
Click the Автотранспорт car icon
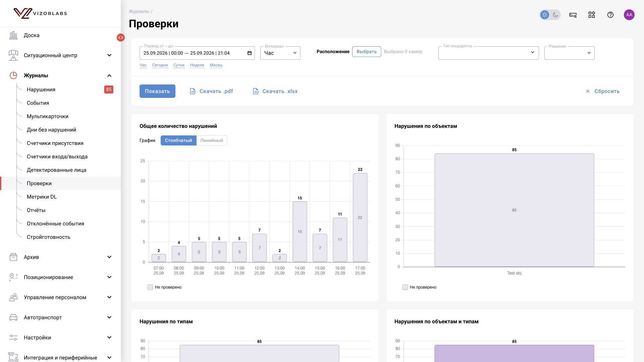pos(13,317)
